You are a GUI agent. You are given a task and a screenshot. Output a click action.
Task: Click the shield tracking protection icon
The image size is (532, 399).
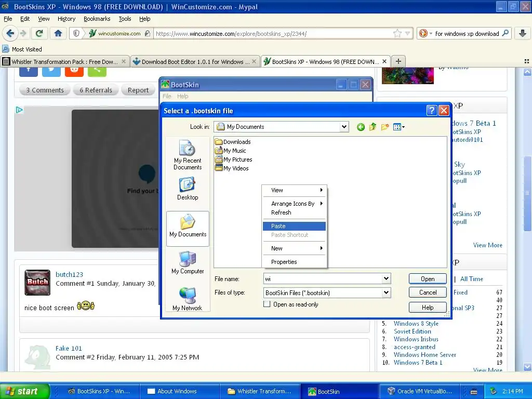coord(76,33)
